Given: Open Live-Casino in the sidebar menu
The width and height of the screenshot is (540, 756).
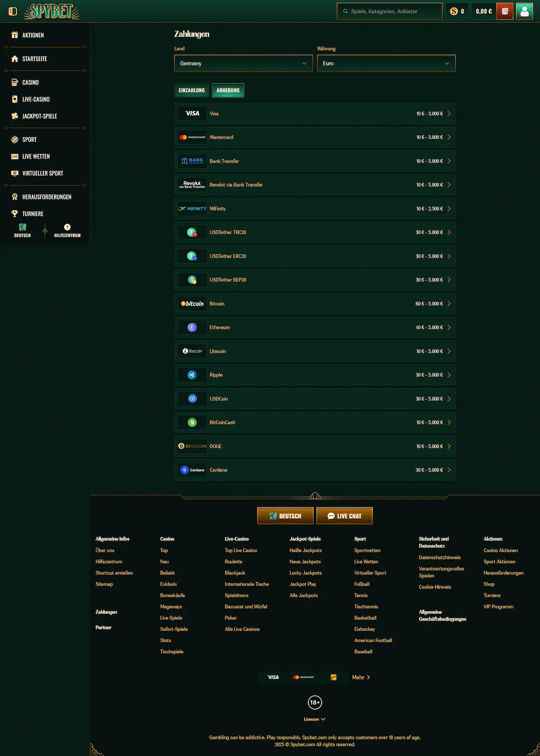Looking at the screenshot, I should pos(36,99).
